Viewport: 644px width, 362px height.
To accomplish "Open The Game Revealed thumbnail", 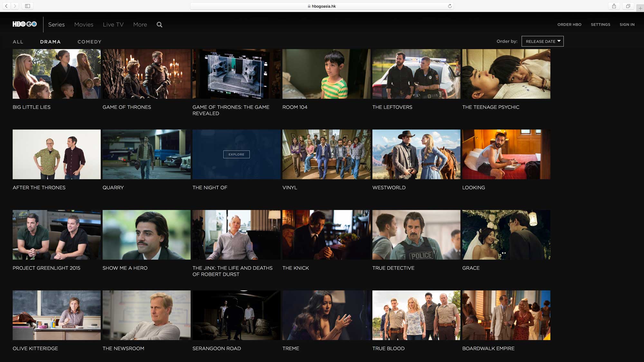I will (236, 74).
